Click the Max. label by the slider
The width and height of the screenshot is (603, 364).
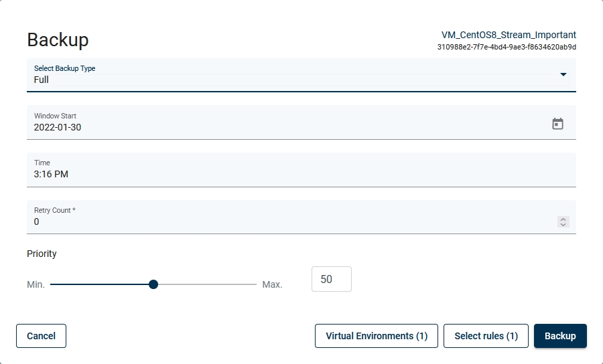tap(272, 284)
